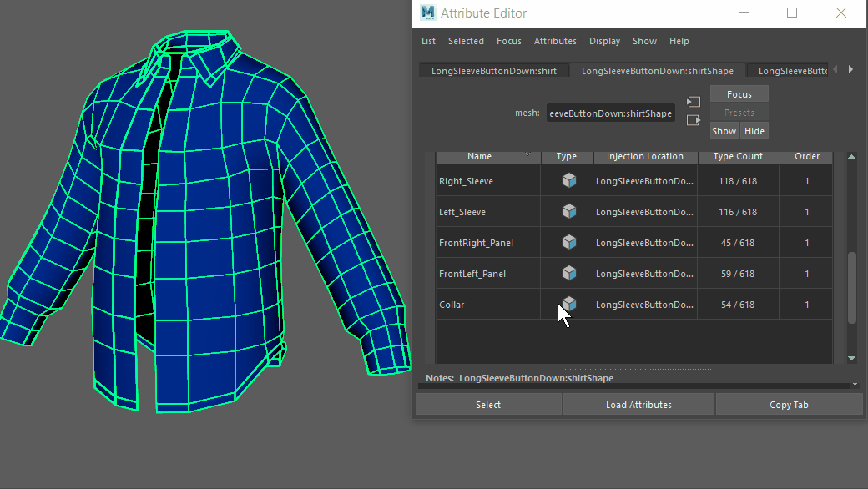Click the Collar type cube icon

568,304
